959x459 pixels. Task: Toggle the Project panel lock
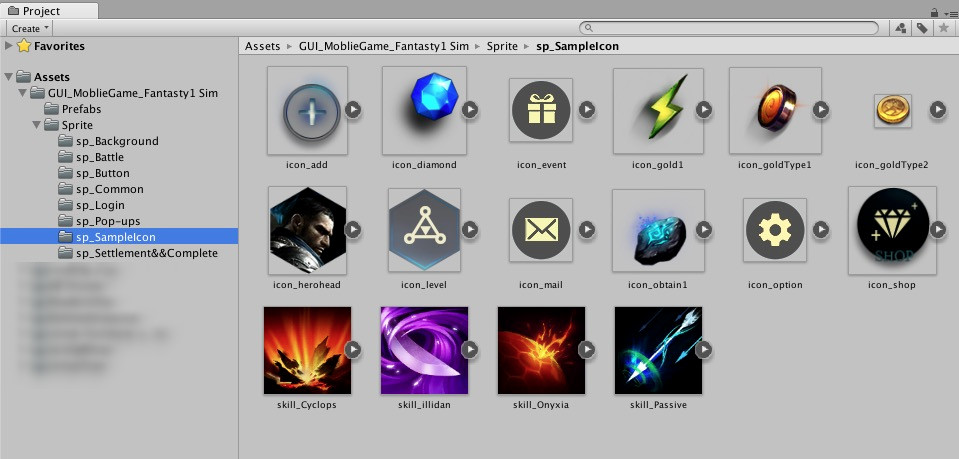coord(934,12)
